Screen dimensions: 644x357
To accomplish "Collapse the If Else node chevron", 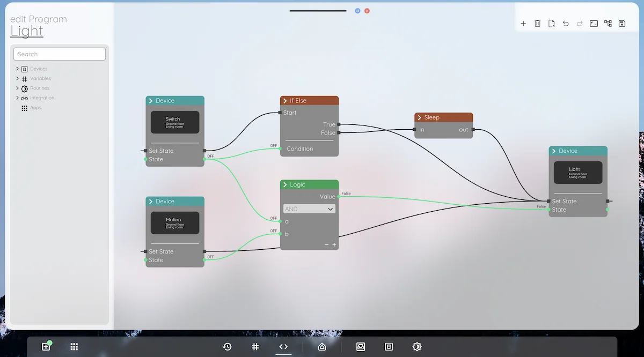I will [285, 101].
